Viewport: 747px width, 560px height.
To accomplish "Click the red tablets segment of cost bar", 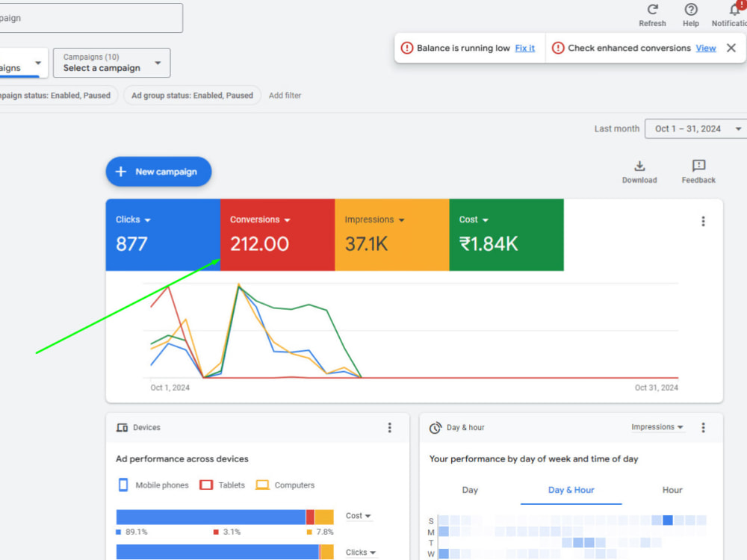I will point(310,517).
